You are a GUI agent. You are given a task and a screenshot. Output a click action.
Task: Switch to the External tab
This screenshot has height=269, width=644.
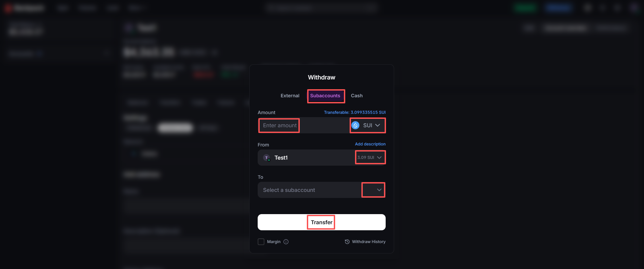(x=290, y=96)
